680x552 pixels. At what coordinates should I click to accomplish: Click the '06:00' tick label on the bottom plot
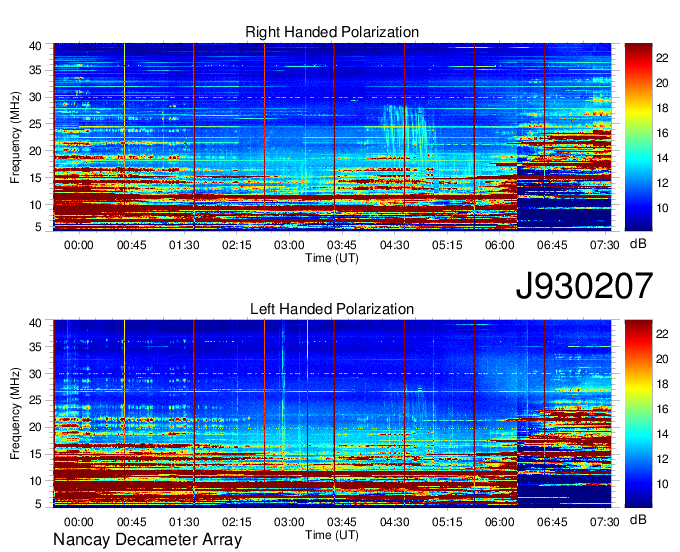click(x=500, y=522)
